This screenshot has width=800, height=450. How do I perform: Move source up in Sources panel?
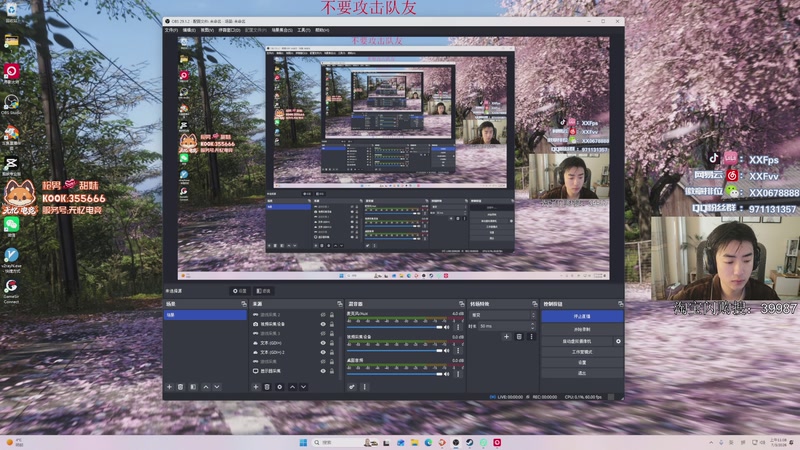point(292,387)
